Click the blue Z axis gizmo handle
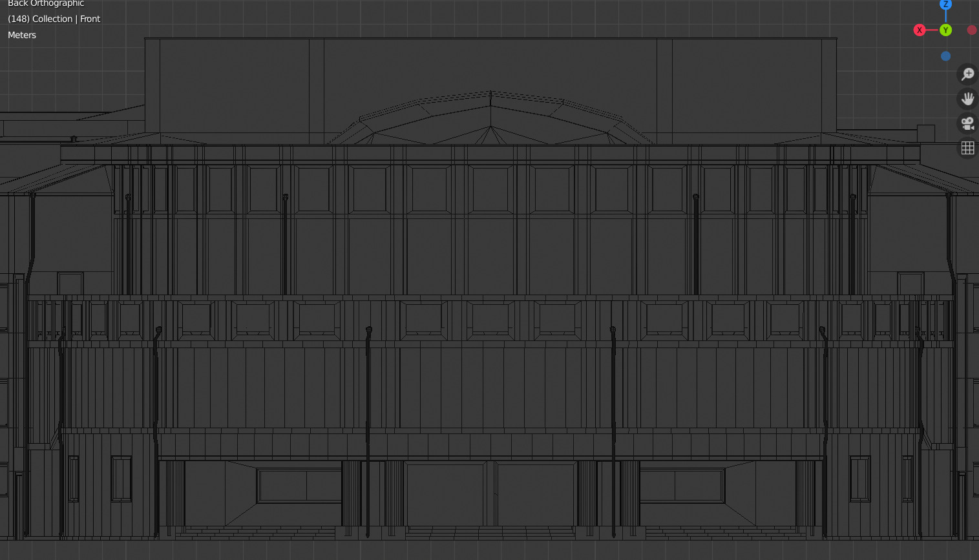This screenshot has width=979, height=560. click(945, 4)
